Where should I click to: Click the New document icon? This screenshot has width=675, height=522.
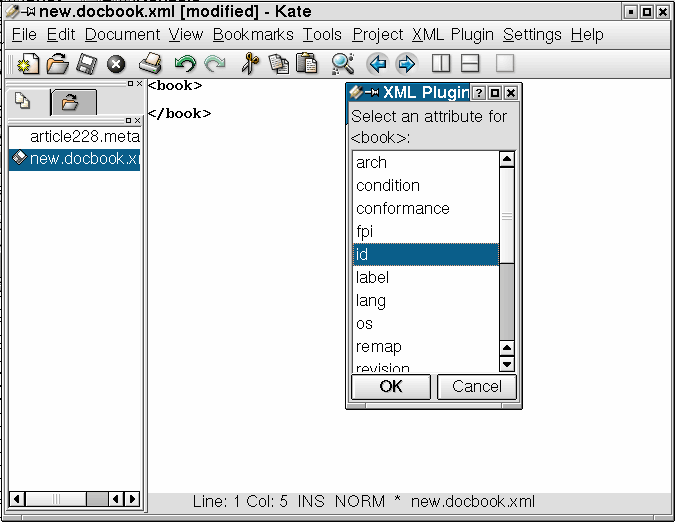click(27, 65)
